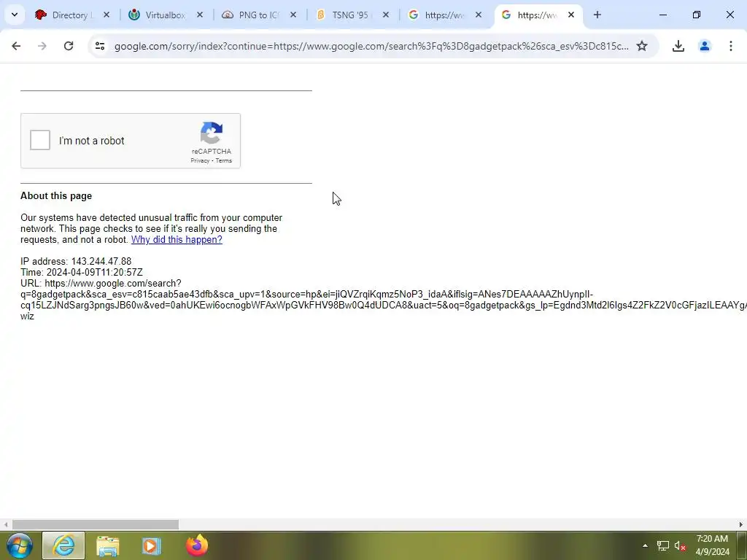Viewport: 747px width, 560px height.
Task: Close the first Google https tab
Action: [479, 15]
